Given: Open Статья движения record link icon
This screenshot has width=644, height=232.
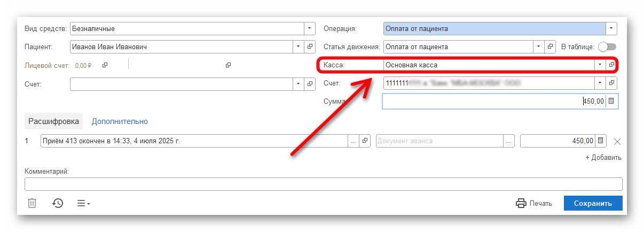Looking at the screenshot, I should tap(551, 47).
